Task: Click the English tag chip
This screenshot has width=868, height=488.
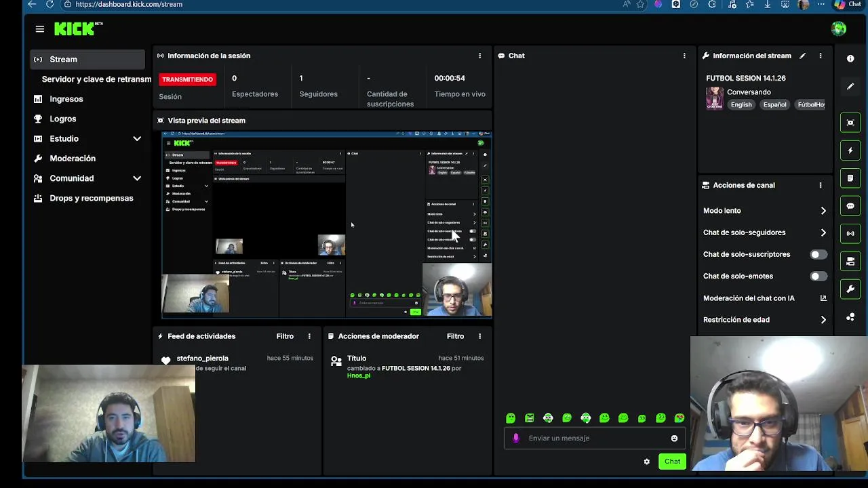Action: point(741,104)
